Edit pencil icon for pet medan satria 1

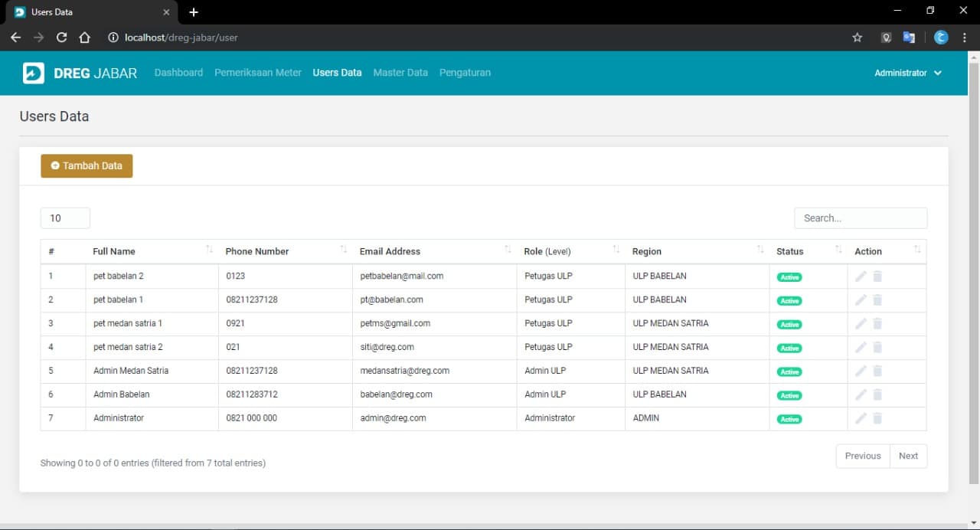pyautogui.click(x=861, y=324)
